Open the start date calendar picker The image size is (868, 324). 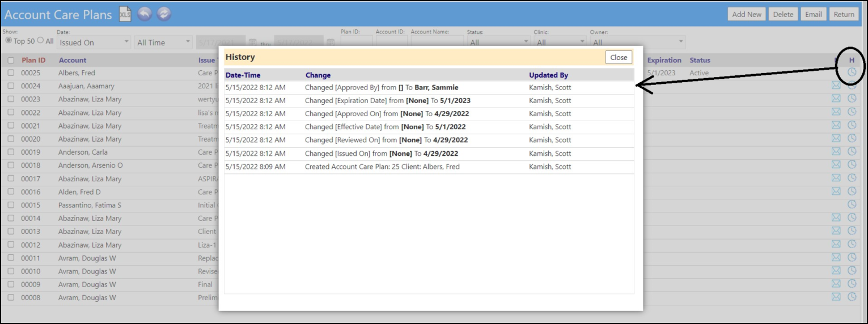coord(253,42)
